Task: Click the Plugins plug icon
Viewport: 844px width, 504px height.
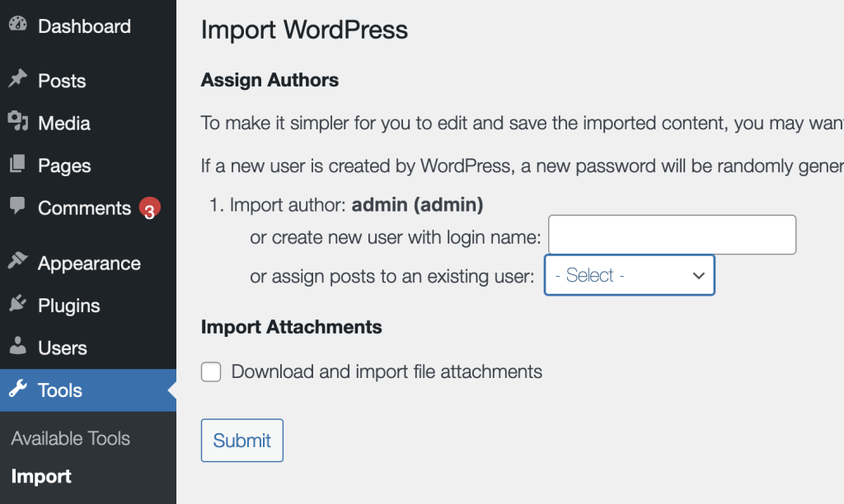Action: coord(18,303)
